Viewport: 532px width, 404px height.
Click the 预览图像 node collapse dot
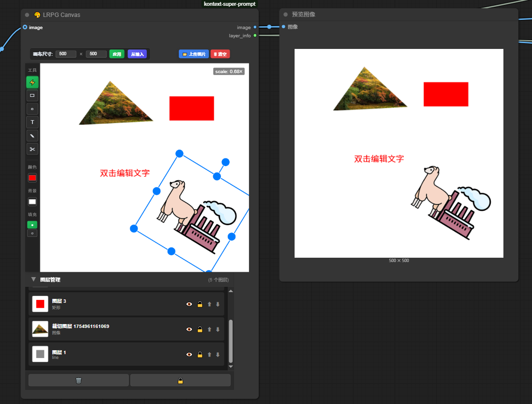click(285, 15)
